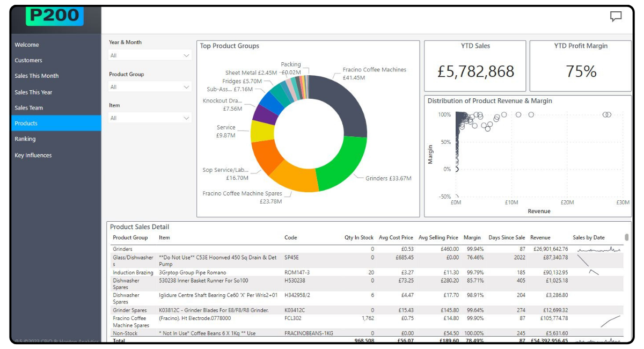Screen dimensions: 644x349
Task: Open the Item dropdown filter
Action: [150, 118]
